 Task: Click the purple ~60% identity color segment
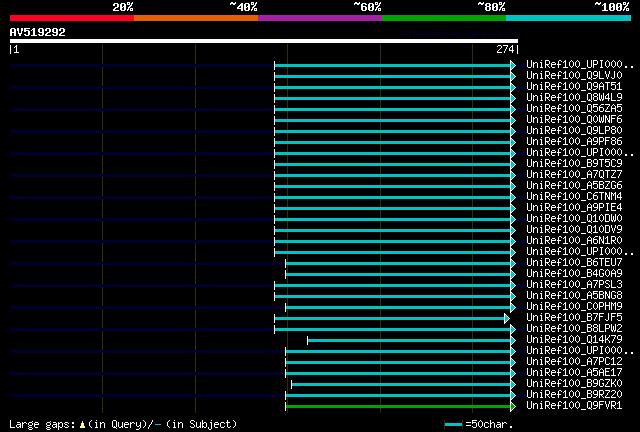pyautogui.click(x=320, y=18)
